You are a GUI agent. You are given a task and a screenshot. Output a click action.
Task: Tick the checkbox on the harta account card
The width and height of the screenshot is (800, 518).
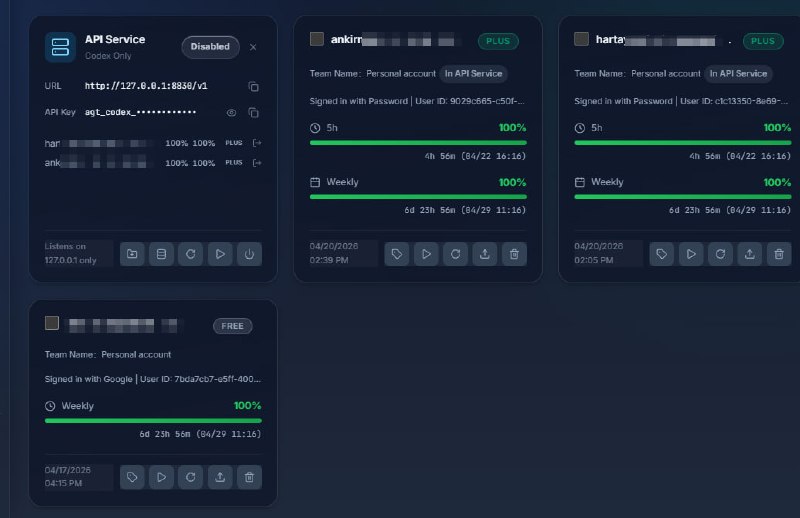(x=581, y=39)
